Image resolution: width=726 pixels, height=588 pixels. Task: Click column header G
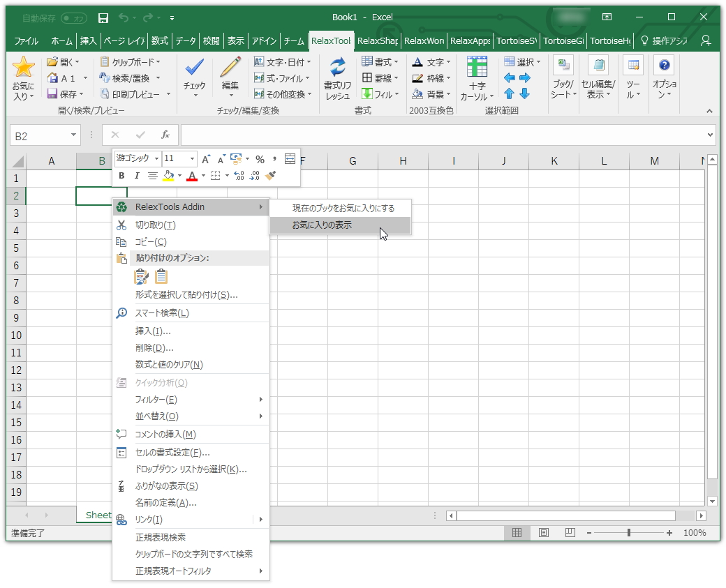click(x=353, y=161)
